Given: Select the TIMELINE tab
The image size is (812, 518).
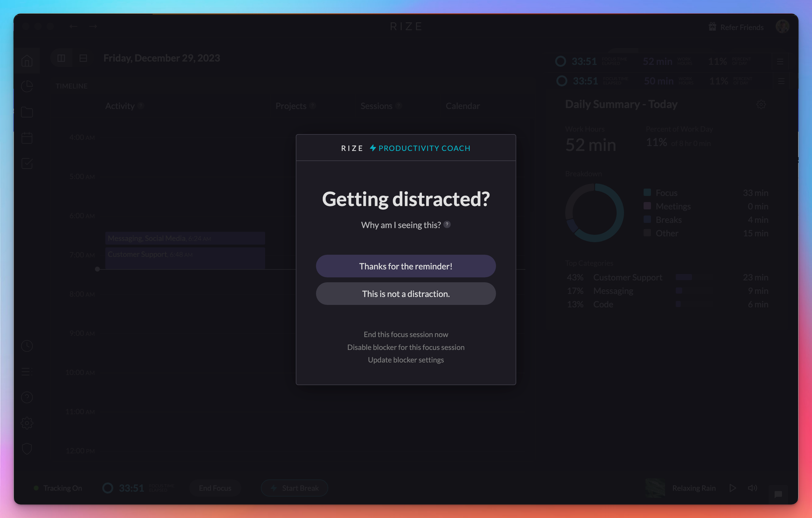Looking at the screenshot, I should [71, 86].
